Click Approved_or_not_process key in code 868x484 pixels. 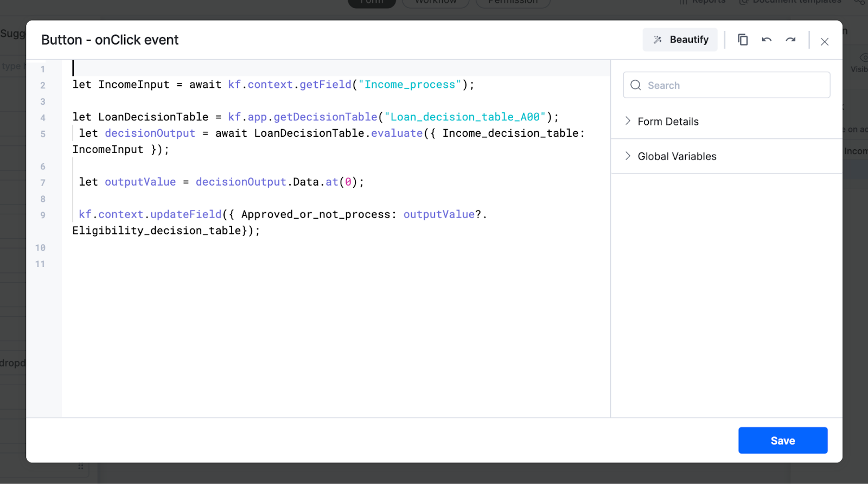(315, 215)
